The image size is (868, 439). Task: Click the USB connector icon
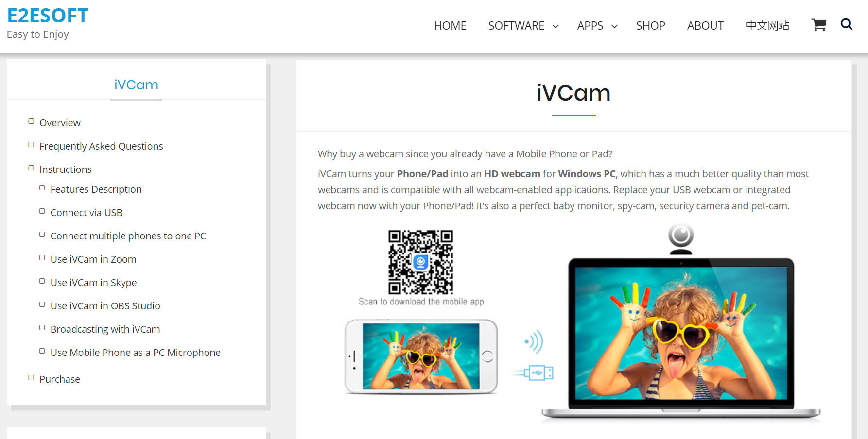(x=533, y=373)
